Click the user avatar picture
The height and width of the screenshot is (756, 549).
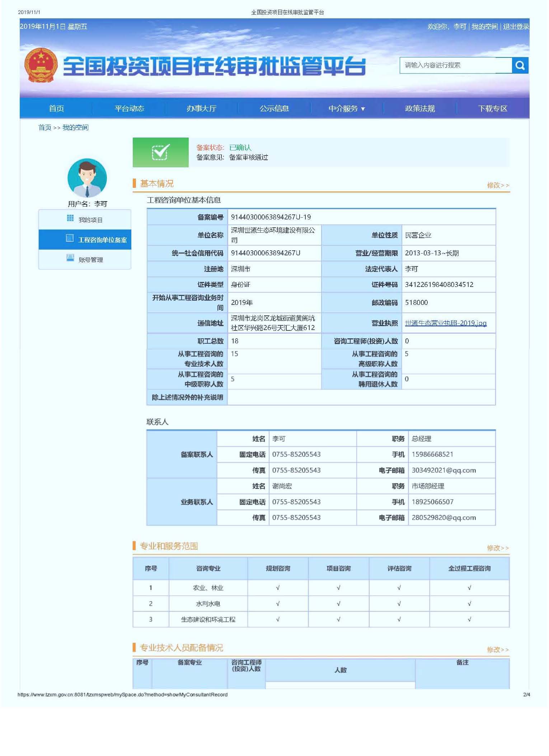pyautogui.click(x=87, y=178)
